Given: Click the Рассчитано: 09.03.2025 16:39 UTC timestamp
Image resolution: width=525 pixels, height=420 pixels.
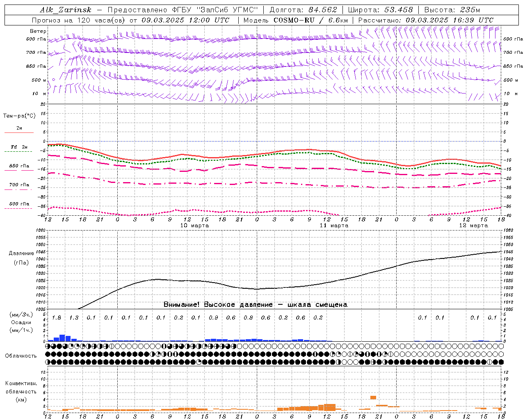Looking at the screenshot, I should click(x=426, y=20).
